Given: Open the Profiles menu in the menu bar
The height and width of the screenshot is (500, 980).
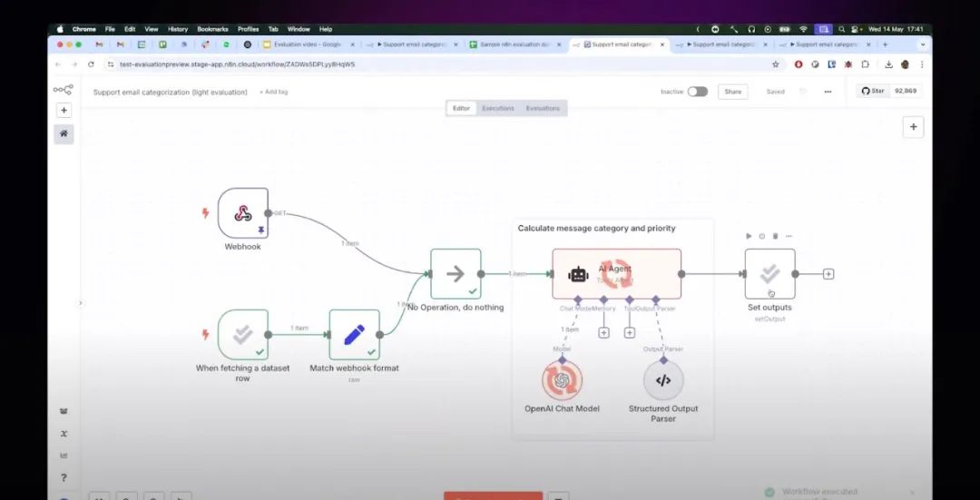Looking at the screenshot, I should 248,29.
